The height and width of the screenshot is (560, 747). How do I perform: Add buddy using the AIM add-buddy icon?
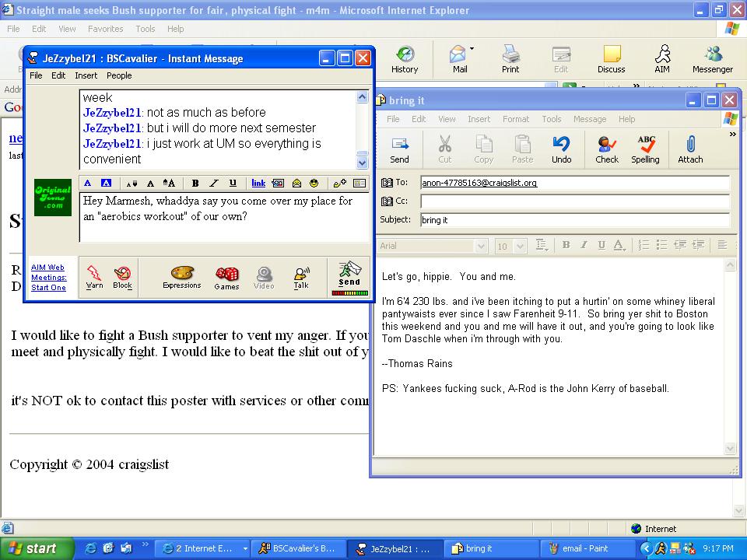340,184
